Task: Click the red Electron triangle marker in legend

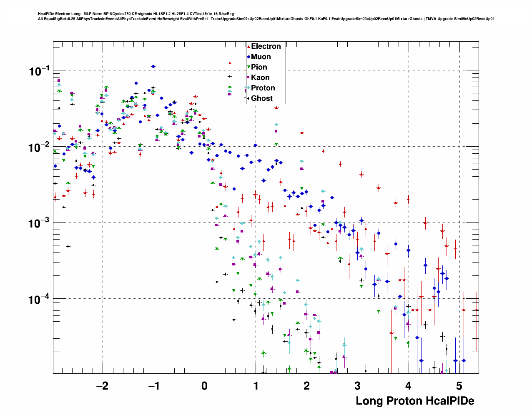Action: point(248,47)
